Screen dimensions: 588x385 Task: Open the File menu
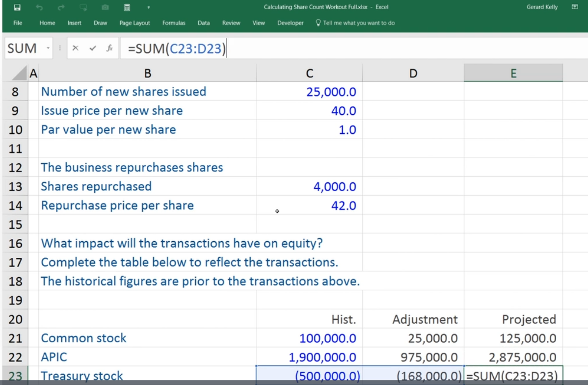click(18, 23)
